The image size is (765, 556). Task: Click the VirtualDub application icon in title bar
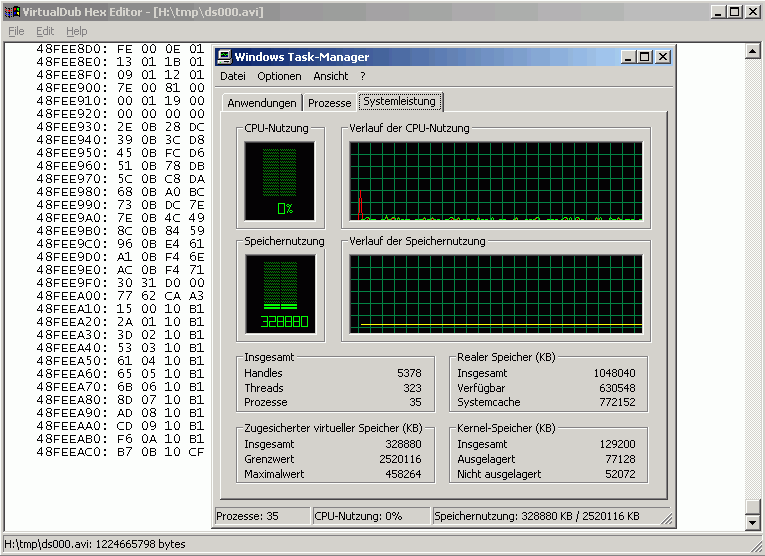[x=12, y=12]
